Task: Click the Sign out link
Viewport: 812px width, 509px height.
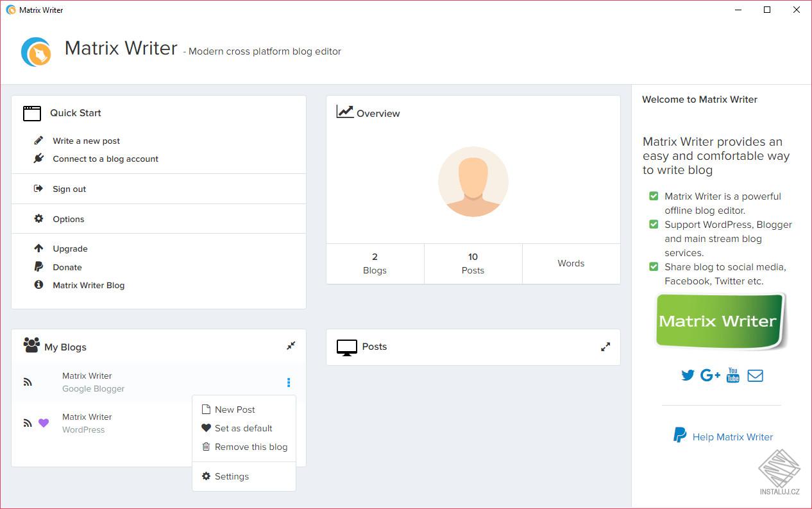Action: click(69, 189)
